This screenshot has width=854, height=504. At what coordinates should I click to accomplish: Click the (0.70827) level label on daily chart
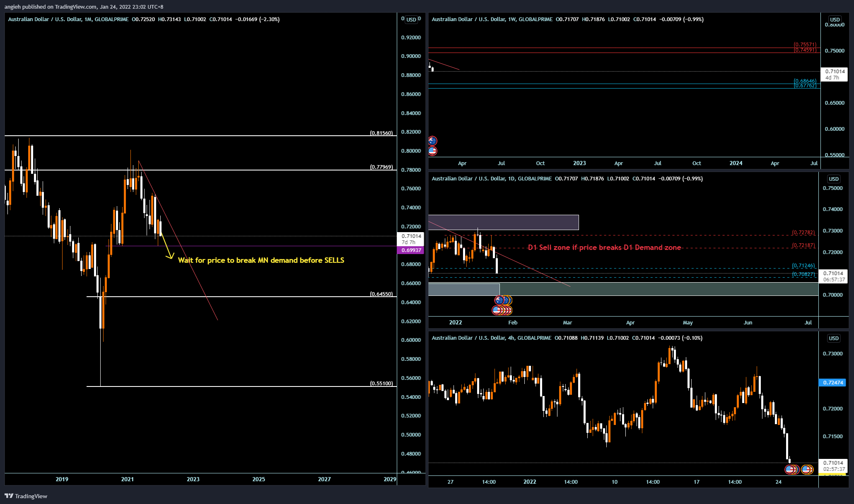click(803, 274)
